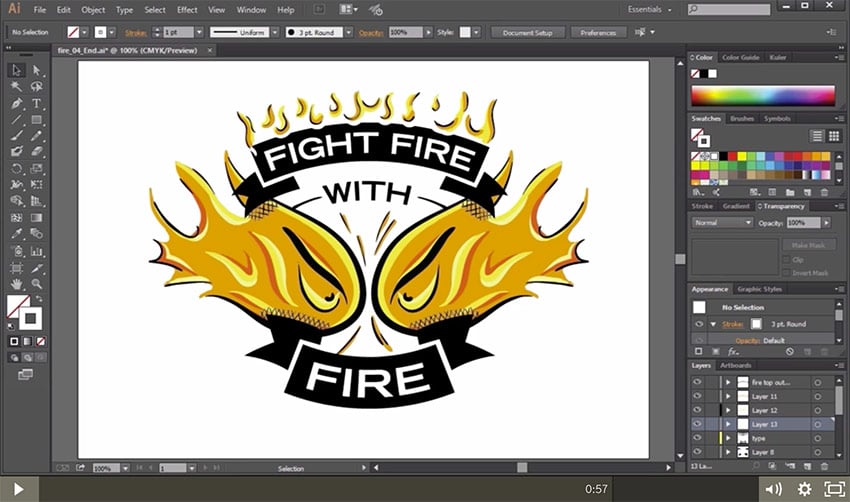Toggle visibility of Layer 13
Image resolution: width=850 pixels, height=502 pixels.
[699, 424]
